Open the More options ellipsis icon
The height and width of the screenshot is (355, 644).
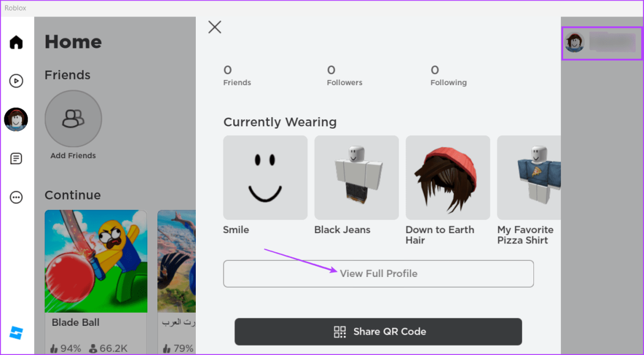pos(16,197)
